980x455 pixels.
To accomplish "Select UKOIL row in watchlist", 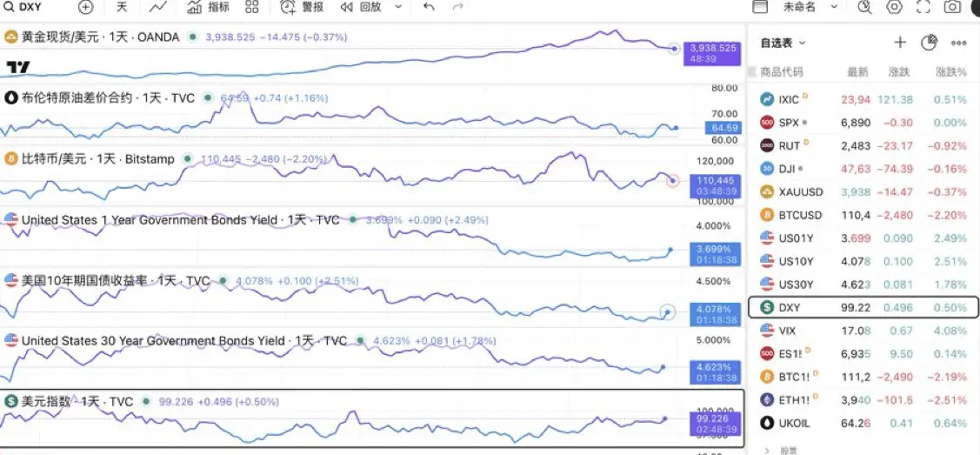I will tap(863, 423).
